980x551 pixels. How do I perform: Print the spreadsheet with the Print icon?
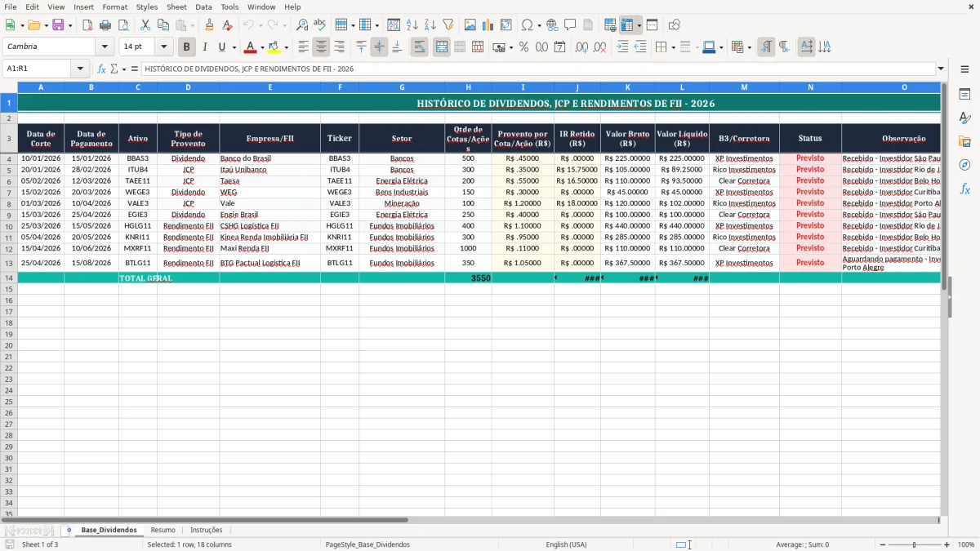[x=105, y=25]
